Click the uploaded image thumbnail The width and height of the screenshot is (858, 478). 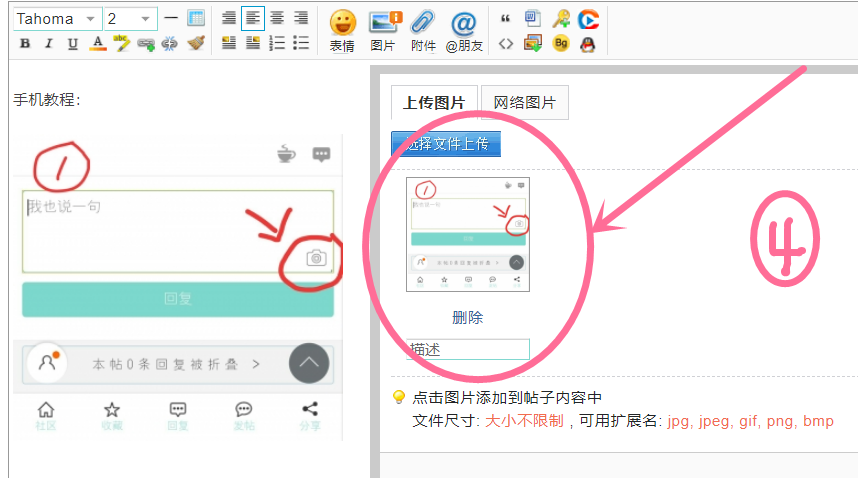(468, 234)
